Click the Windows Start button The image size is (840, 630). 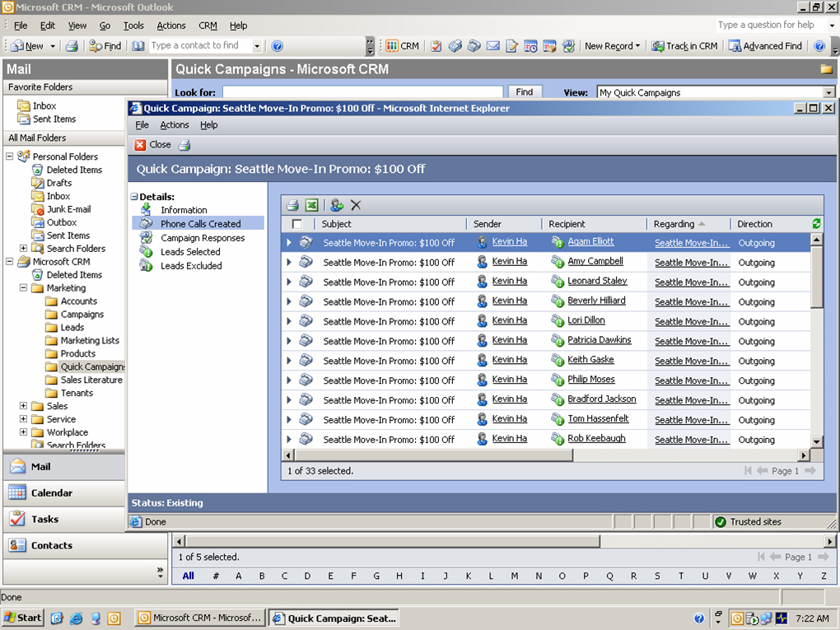tap(23, 618)
